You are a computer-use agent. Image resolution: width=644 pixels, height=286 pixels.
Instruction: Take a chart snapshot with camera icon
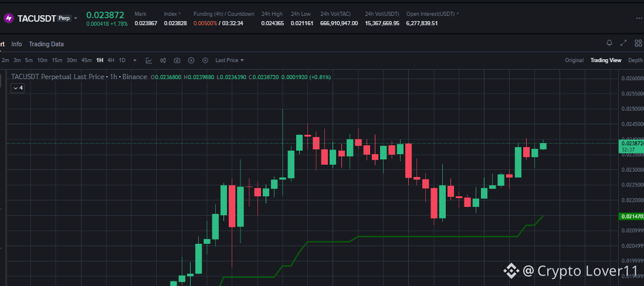[177, 60]
